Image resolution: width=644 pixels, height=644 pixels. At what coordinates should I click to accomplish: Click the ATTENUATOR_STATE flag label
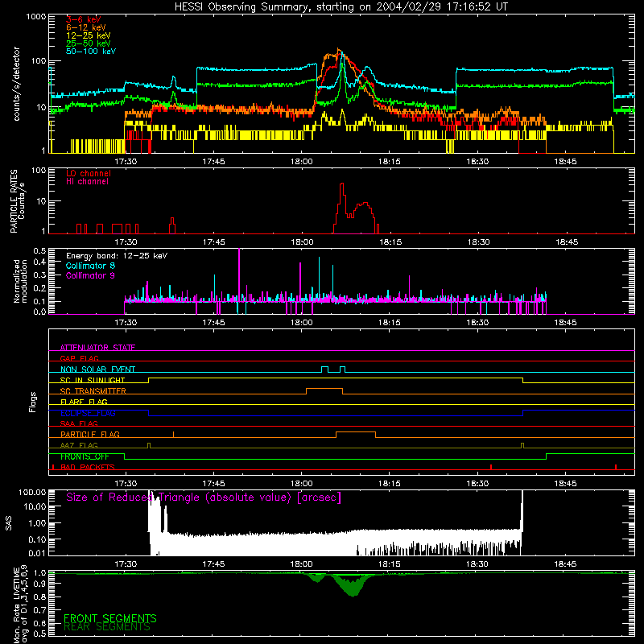point(97,348)
